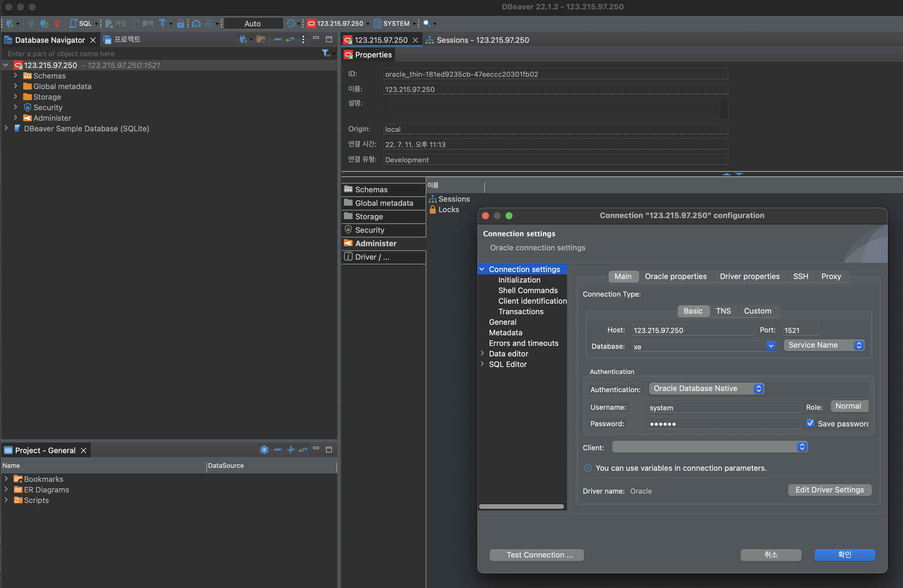Image resolution: width=903 pixels, height=588 pixels.
Task: Open the dashboard gauge icon in toolbar
Action: coord(196,23)
